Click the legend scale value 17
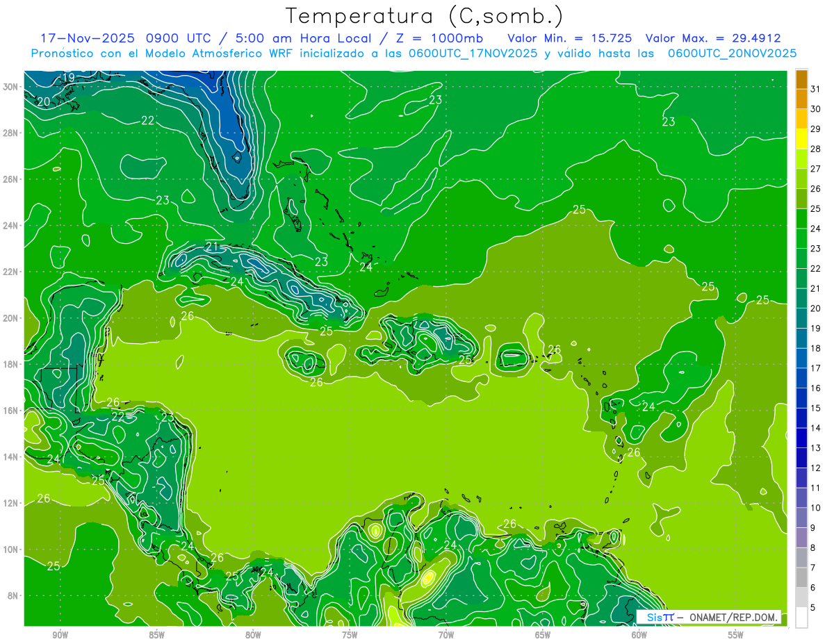 [816, 368]
